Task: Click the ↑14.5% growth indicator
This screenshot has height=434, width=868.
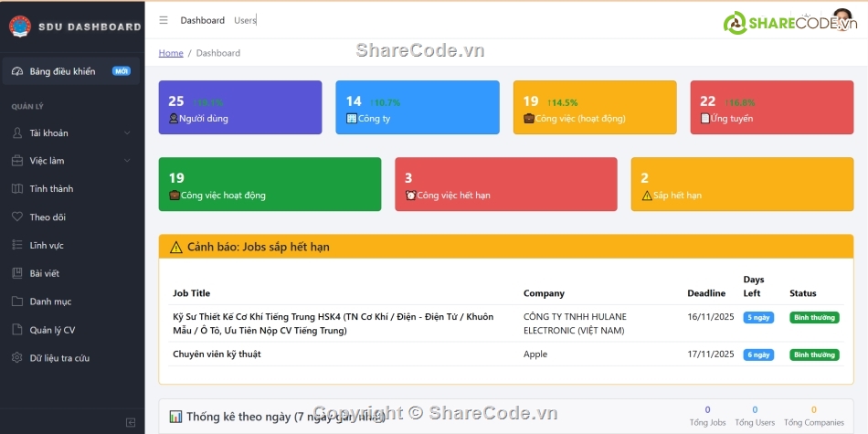Action: coord(563,102)
